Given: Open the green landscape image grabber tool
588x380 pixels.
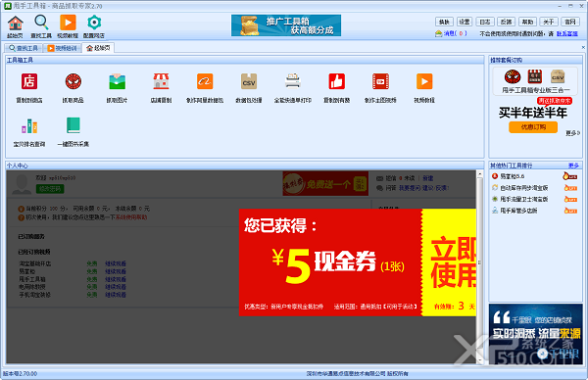Looking at the screenshot, I should 117,81.
